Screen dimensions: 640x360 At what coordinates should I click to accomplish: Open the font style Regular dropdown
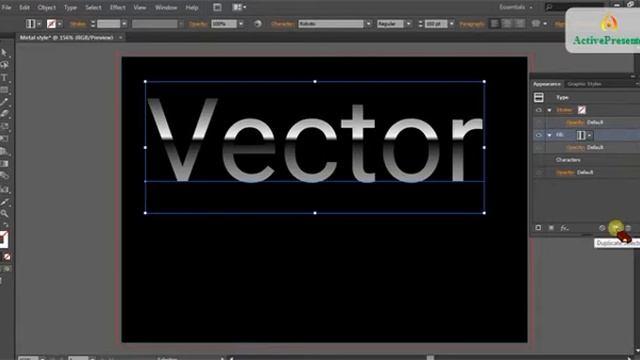coord(409,24)
